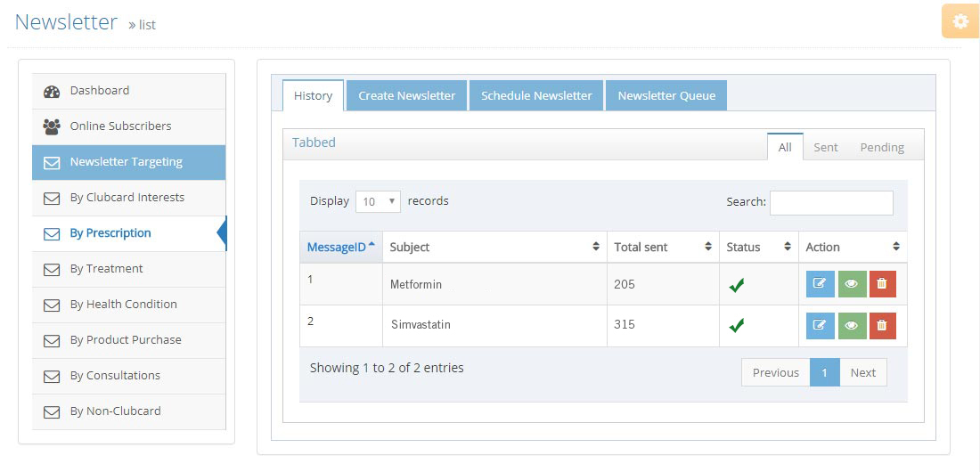Open the Display records count dropdown

378,201
